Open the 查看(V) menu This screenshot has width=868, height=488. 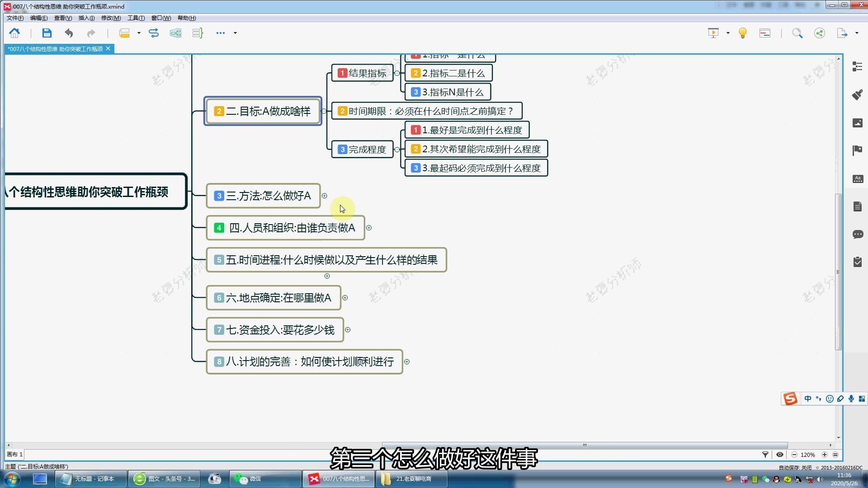click(63, 18)
